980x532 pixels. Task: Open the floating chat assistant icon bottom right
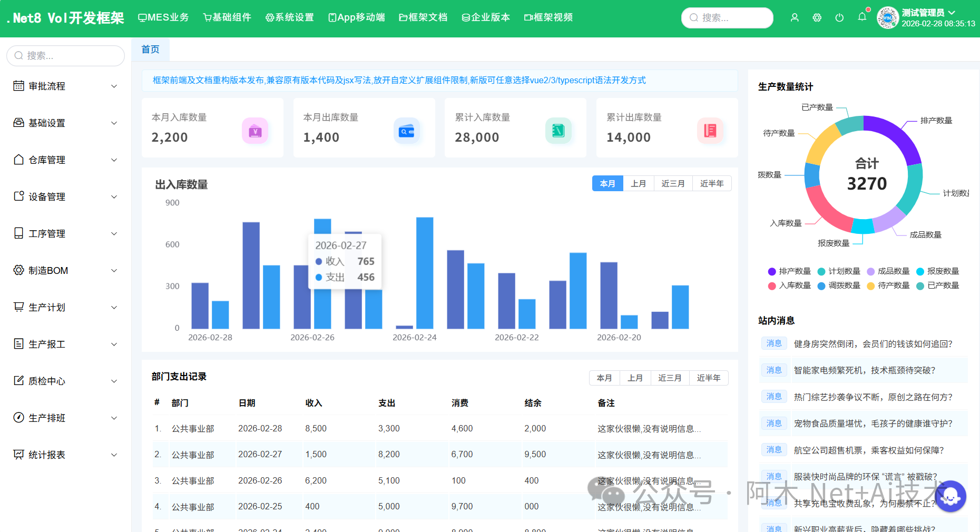[950, 496]
